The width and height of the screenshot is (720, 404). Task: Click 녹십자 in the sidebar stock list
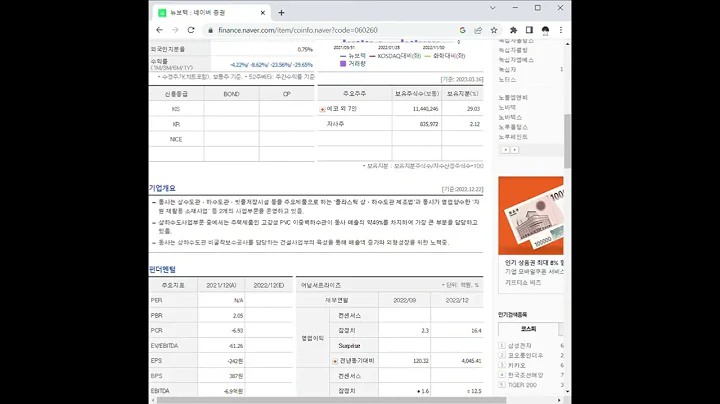tap(507, 69)
